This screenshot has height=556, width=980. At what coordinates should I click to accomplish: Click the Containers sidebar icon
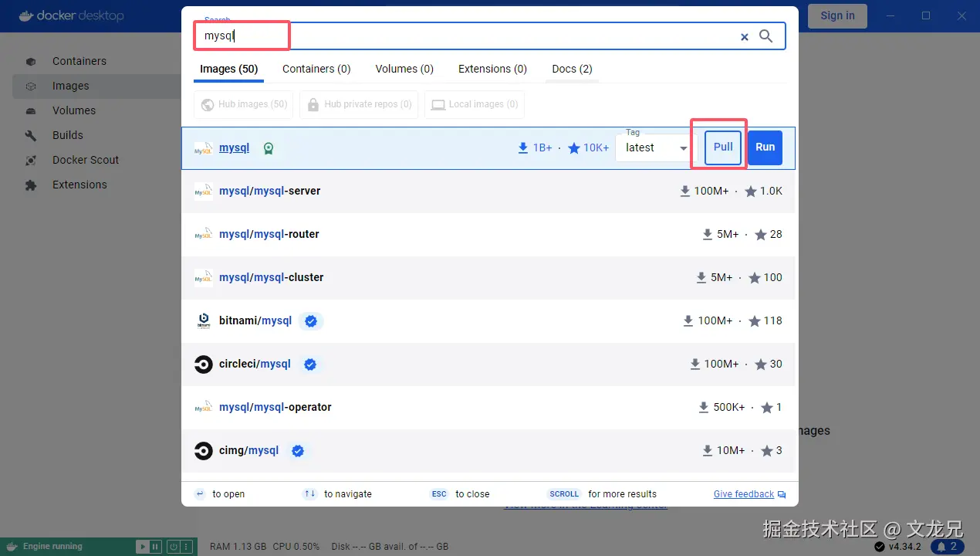pyautogui.click(x=31, y=61)
